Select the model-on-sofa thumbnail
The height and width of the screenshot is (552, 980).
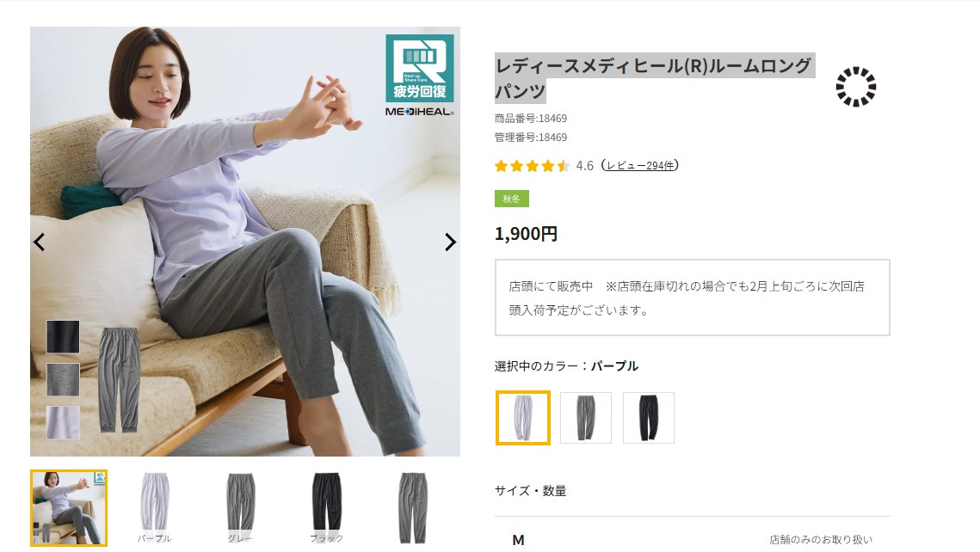pyautogui.click(x=69, y=508)
